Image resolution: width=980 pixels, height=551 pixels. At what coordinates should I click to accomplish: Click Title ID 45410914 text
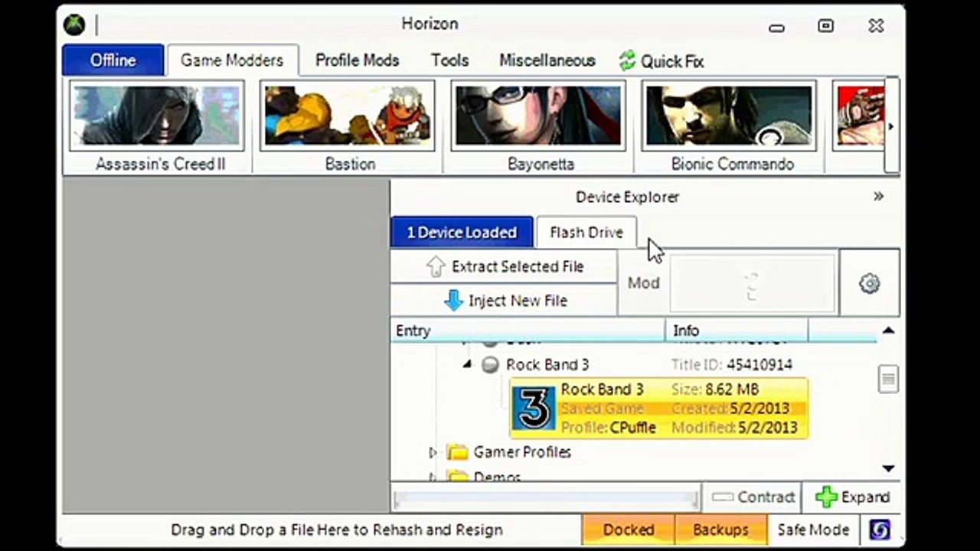pos(731,365)
